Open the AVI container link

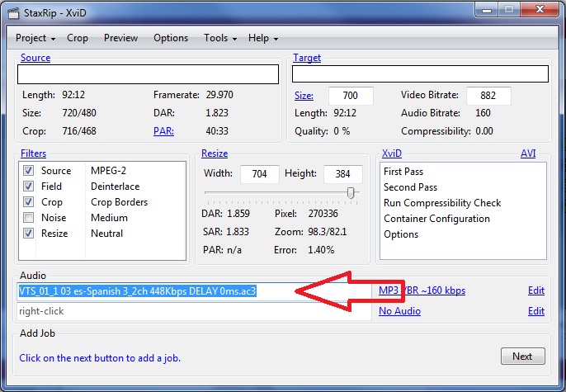(528, 153)
